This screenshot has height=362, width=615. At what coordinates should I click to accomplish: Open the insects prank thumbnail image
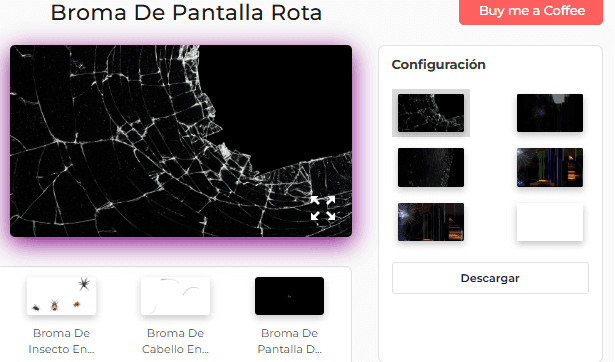61,296
